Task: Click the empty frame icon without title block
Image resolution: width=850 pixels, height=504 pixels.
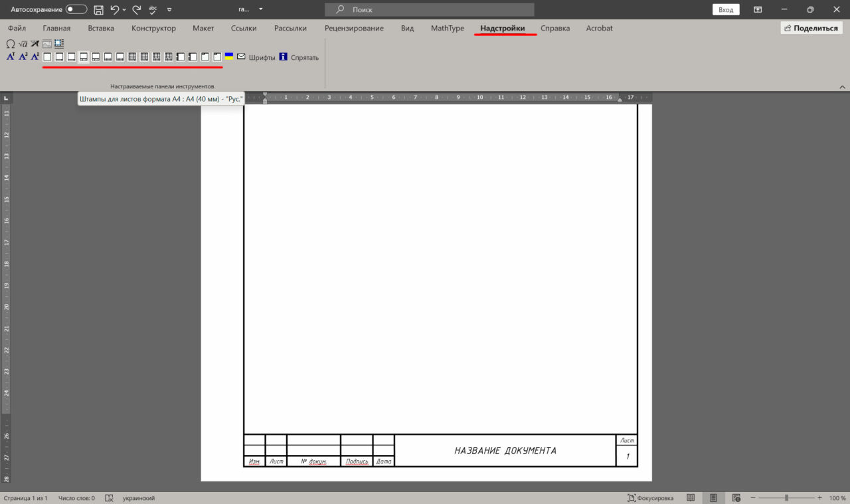Action: 47,57
